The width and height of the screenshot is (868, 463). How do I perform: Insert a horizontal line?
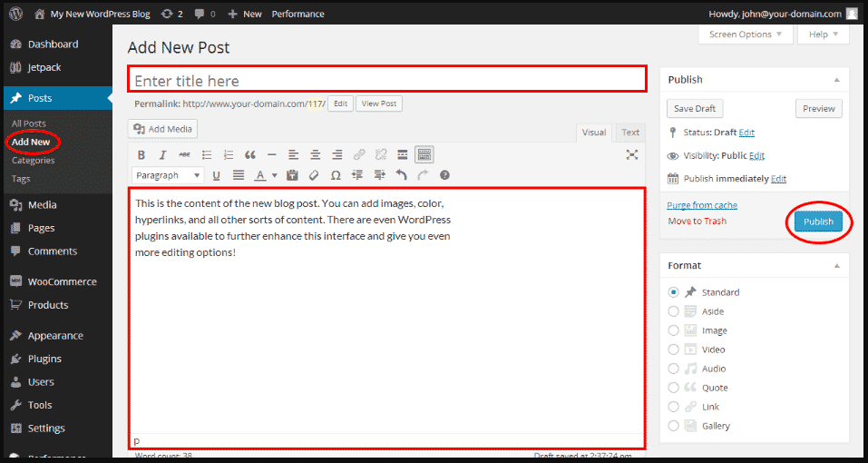click(271, 155)
